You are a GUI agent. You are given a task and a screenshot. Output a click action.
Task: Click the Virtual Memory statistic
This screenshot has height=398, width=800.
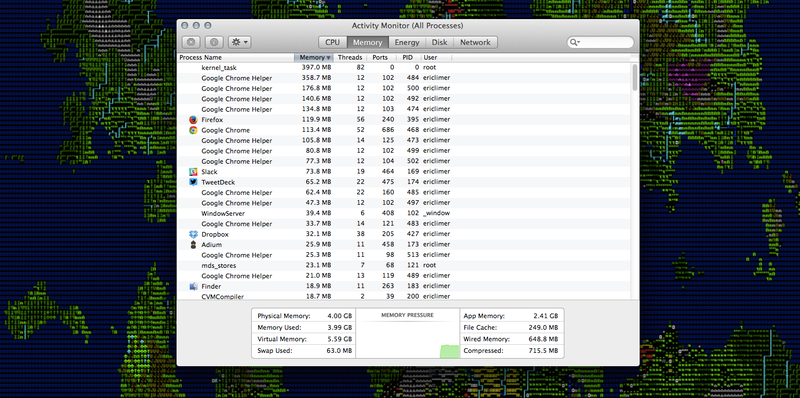pyautogui.click(x=304, y=339)
